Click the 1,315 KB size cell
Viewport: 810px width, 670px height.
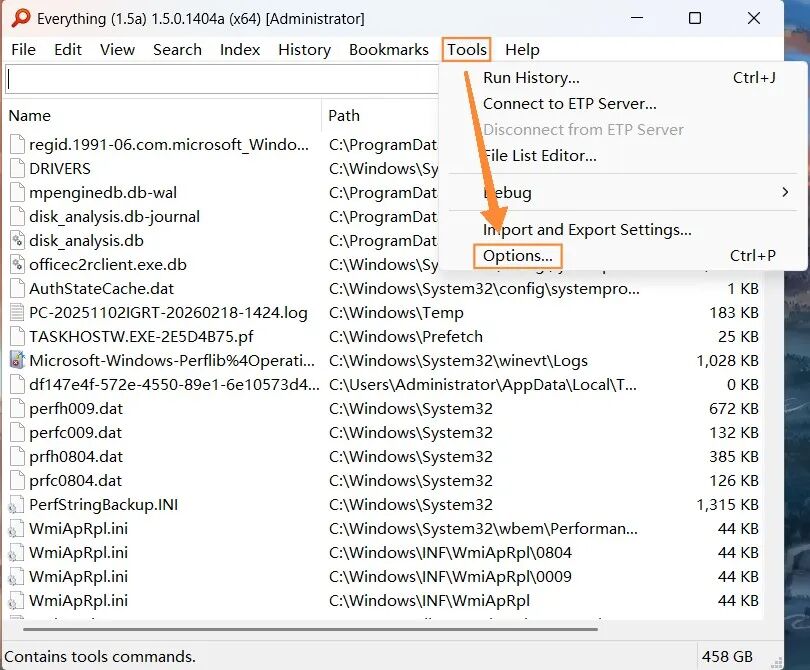click(727, 505)
